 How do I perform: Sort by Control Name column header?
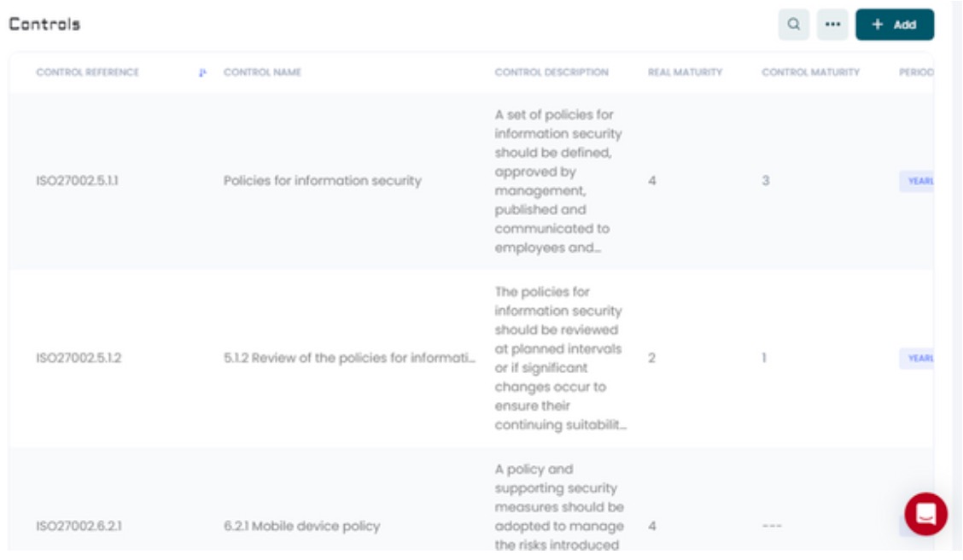click(262, 73)
